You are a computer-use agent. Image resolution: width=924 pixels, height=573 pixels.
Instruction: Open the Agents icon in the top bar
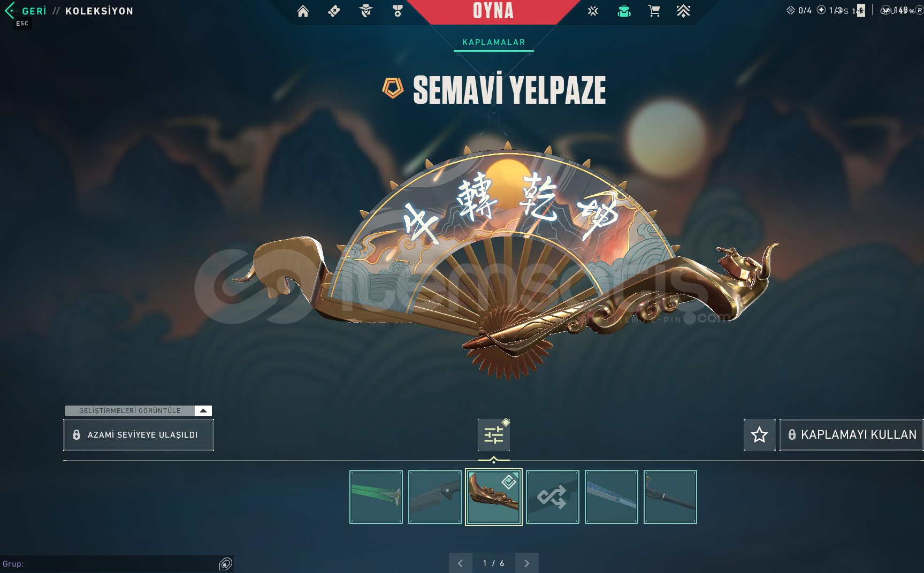coord(366,11)
